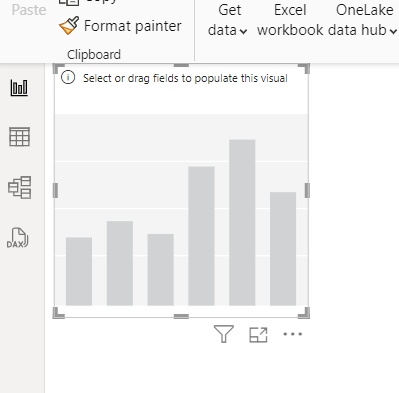
Task: Click the Format painter brush icon
Action: point(69,25)
